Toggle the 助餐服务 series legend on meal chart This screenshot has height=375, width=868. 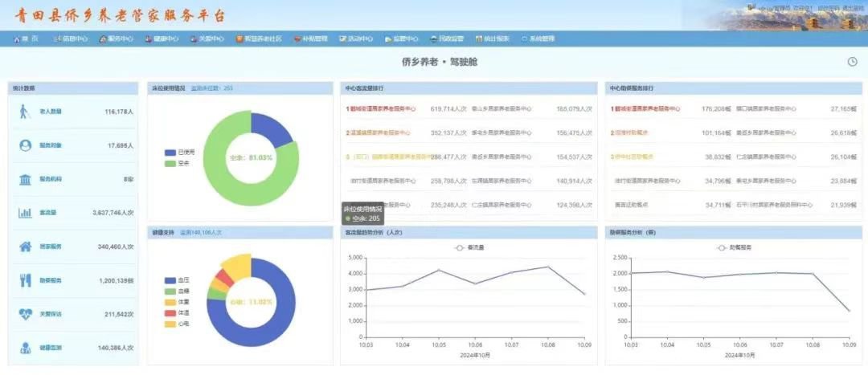click(x=734, y=248)
